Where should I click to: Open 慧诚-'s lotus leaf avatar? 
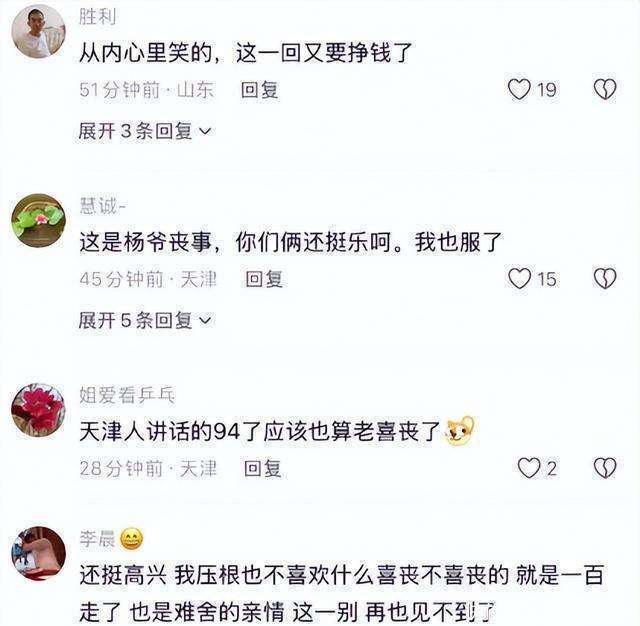(38, 221)
